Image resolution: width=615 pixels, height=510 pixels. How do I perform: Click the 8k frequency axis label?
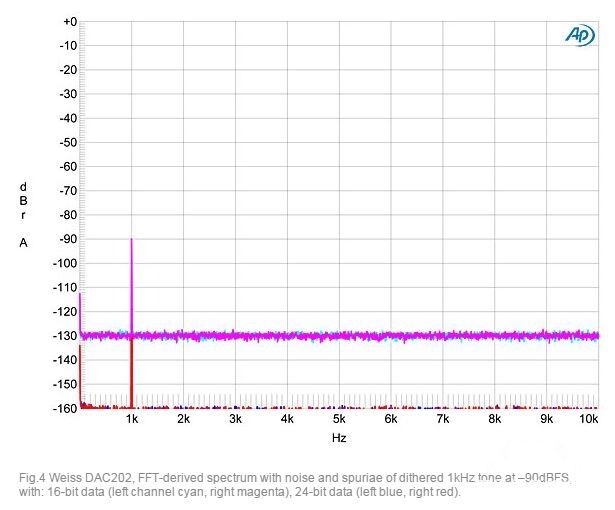point(495,419)
